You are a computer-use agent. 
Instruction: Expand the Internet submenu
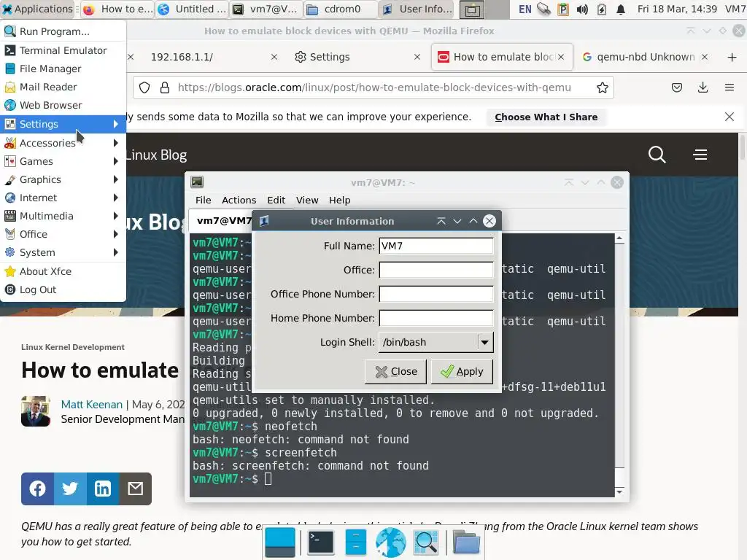[63, 198]
